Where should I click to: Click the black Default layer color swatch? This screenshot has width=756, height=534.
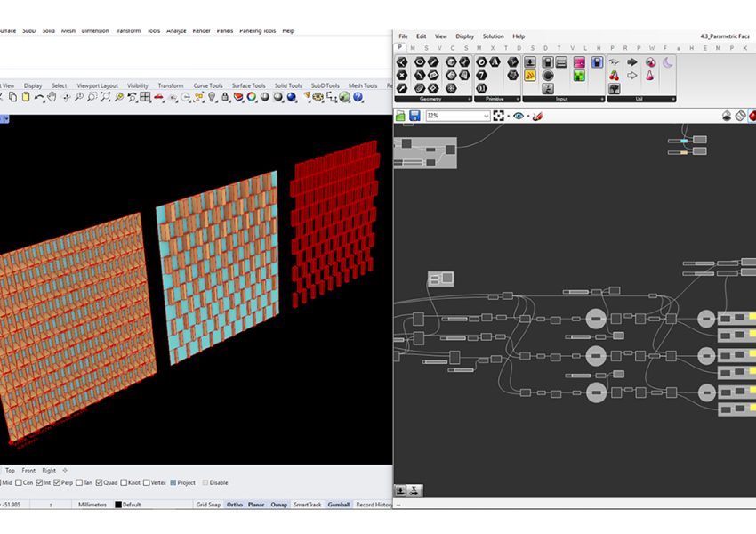click(117, 505)
